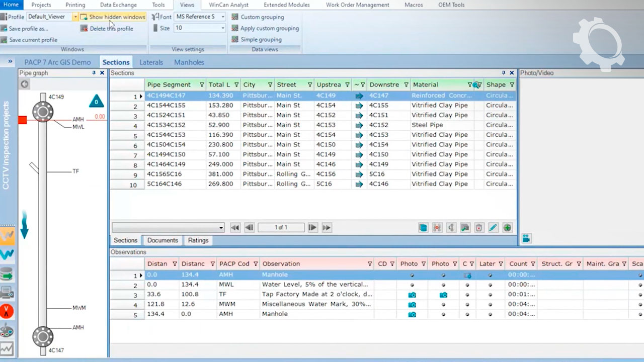The width and height of the screenshot is (644, 362).
Task: Open the joystick control icon in sidebar
Action: [x=7, y=330]
